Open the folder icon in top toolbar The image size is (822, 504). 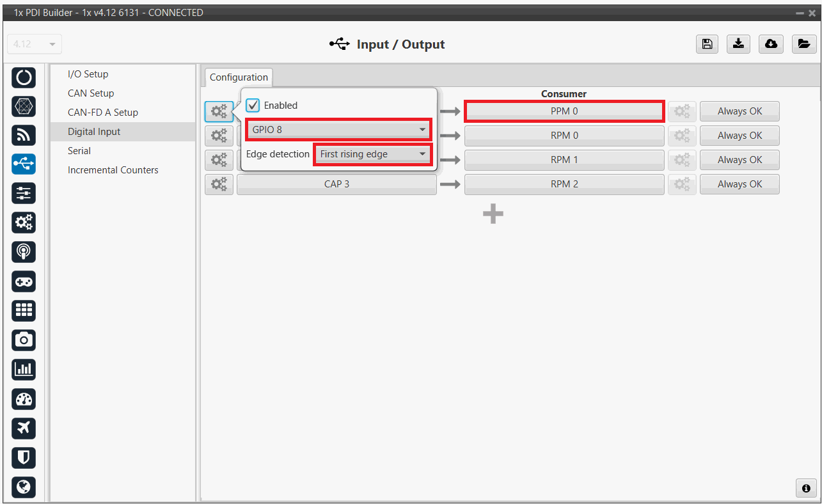click(803, 43)
